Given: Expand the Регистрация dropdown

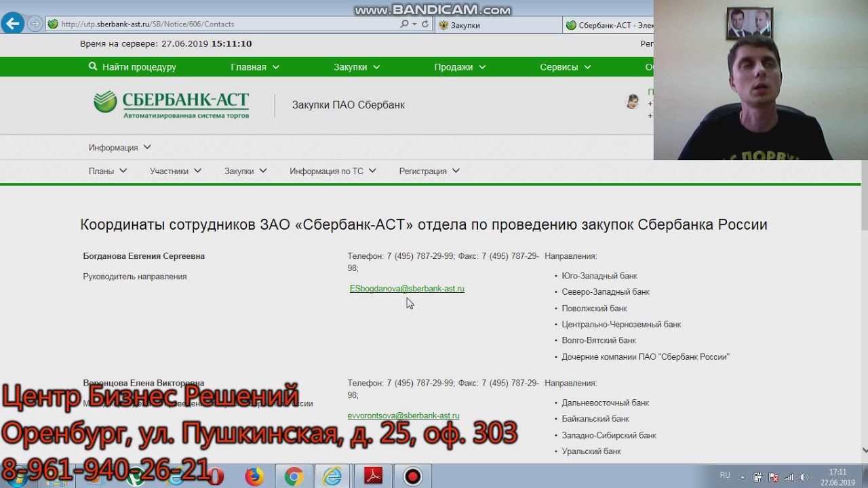Looking at the screenshot, I should tap(429, 171).
